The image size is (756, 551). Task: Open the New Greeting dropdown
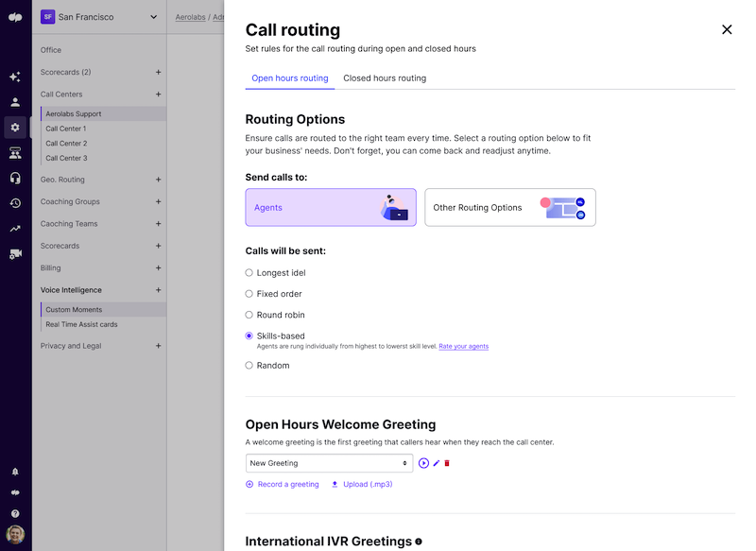click(329, 463)
